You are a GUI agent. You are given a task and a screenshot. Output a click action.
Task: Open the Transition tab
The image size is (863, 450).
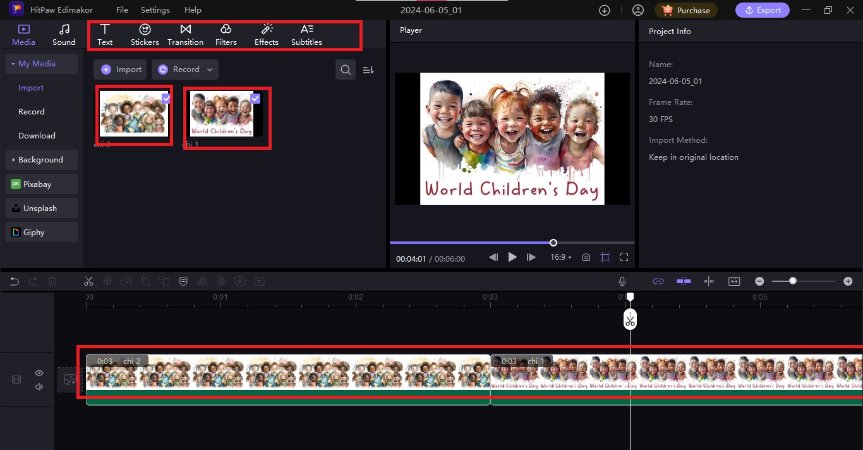tap(185, 35)
